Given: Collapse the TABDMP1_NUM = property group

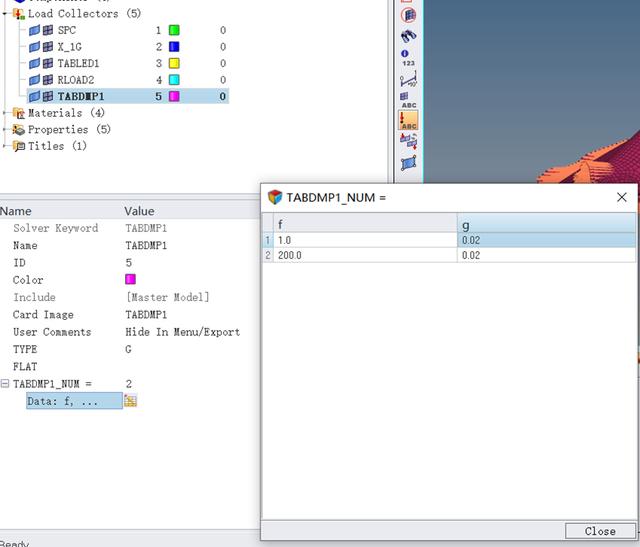Looking at the screenshot, I should pyautogui.click(x=4, y=384).
